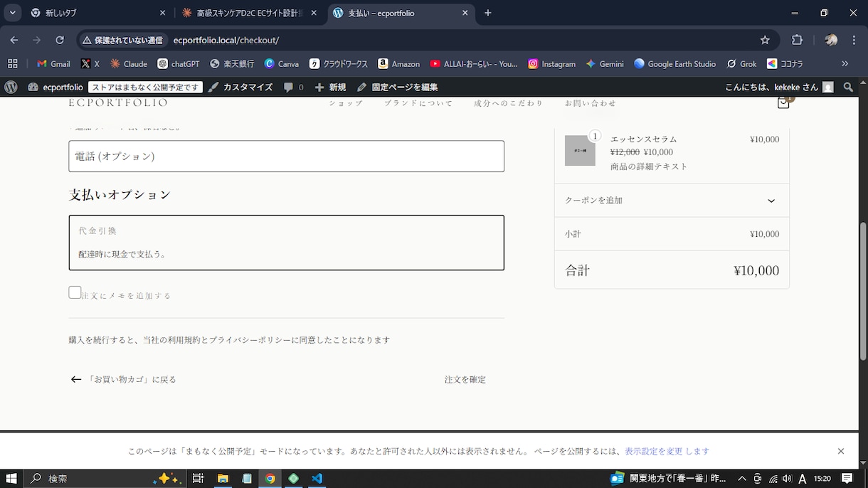The height and width of the screenshot is (488, 868).
Task: Open こんにちは、kekeke さん account menu
Action: pos(779,87)
